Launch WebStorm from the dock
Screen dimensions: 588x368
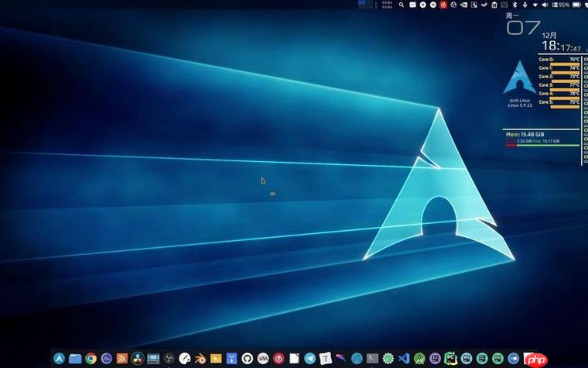point(467,359)
